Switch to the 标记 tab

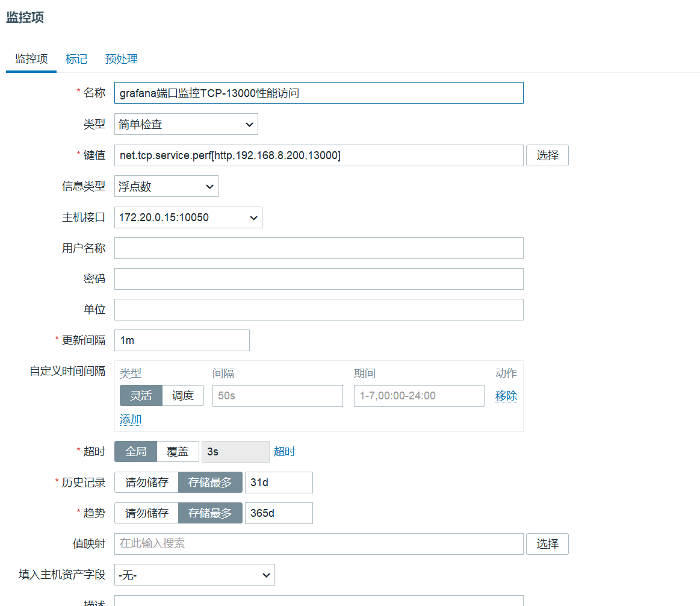tap(76, 59)
